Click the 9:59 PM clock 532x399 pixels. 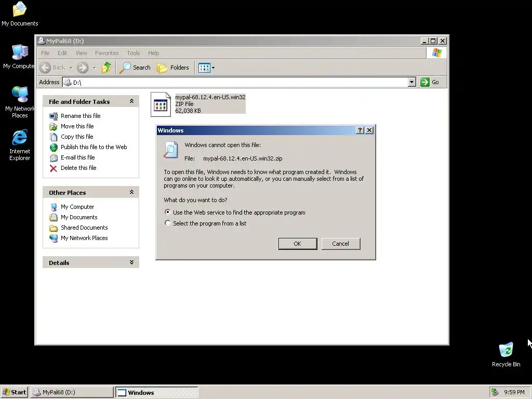514,392
